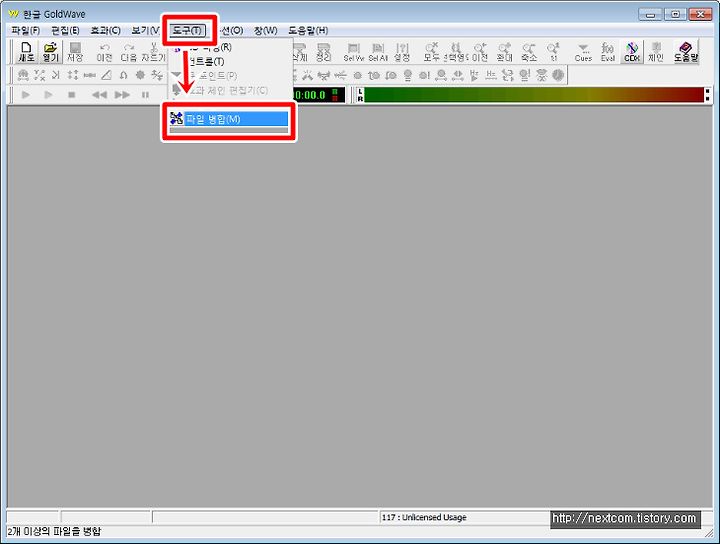The width and height of the screenshot is (720, 544).
Task: Click the 다음 (Redo) toolbar button
Action: (x=129, y=52)
